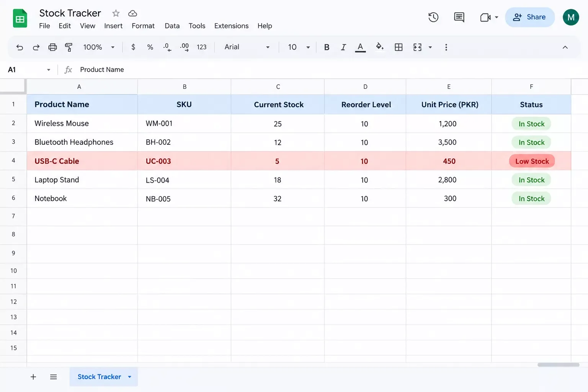The width and height of the screenshot is (588, 392).
Task: Decrease decimal places
Action: click(167, 47)
